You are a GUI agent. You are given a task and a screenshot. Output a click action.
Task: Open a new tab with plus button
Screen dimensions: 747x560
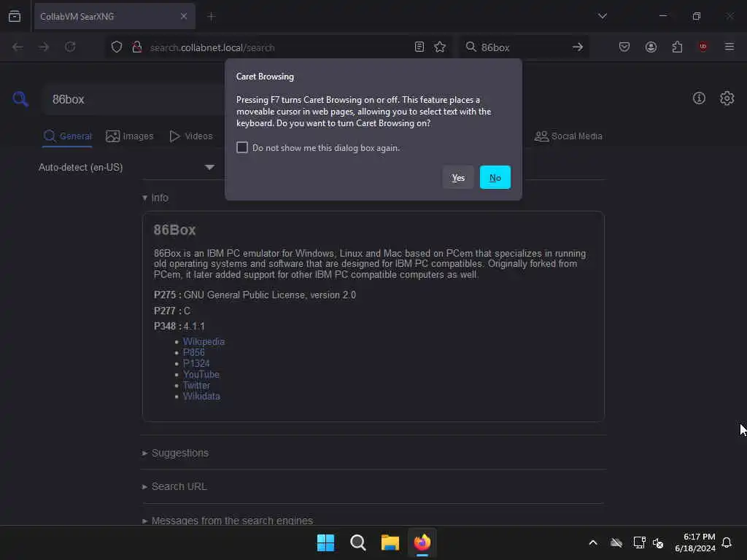(211, 17)
